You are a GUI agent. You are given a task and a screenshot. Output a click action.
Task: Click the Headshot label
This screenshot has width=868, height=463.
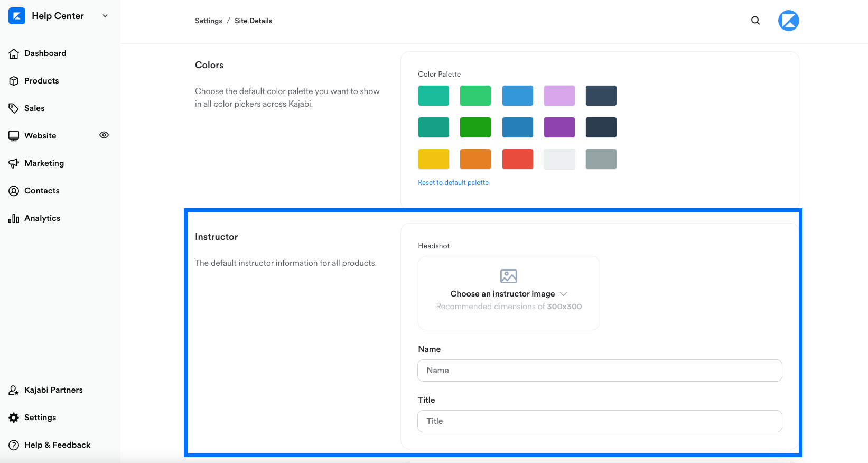click(x=434, y=246)
